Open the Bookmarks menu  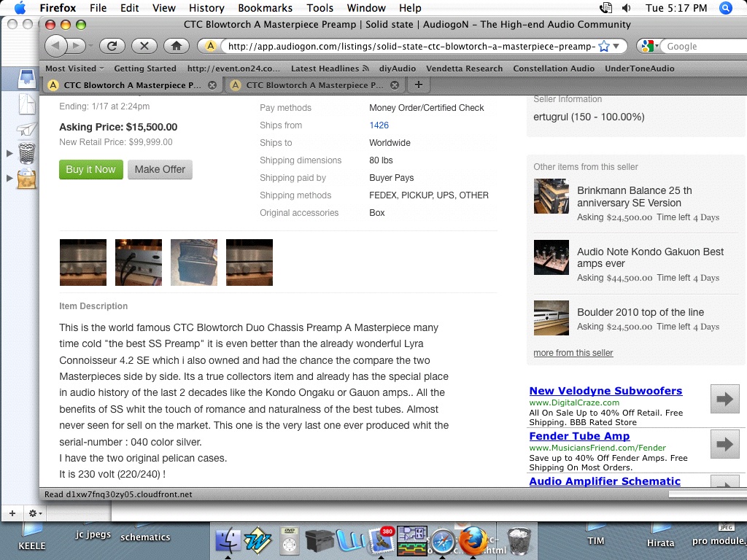265,8
